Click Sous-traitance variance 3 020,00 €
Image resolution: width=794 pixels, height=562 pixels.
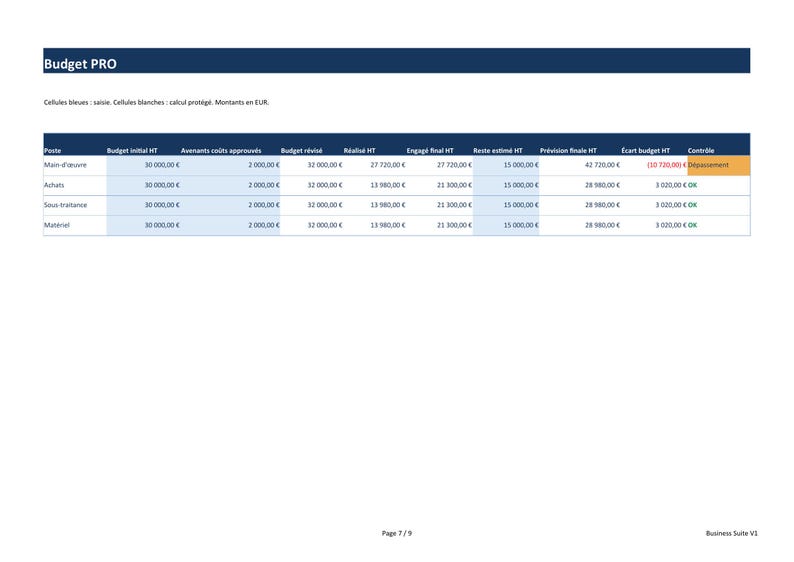[x=671, y=205]
